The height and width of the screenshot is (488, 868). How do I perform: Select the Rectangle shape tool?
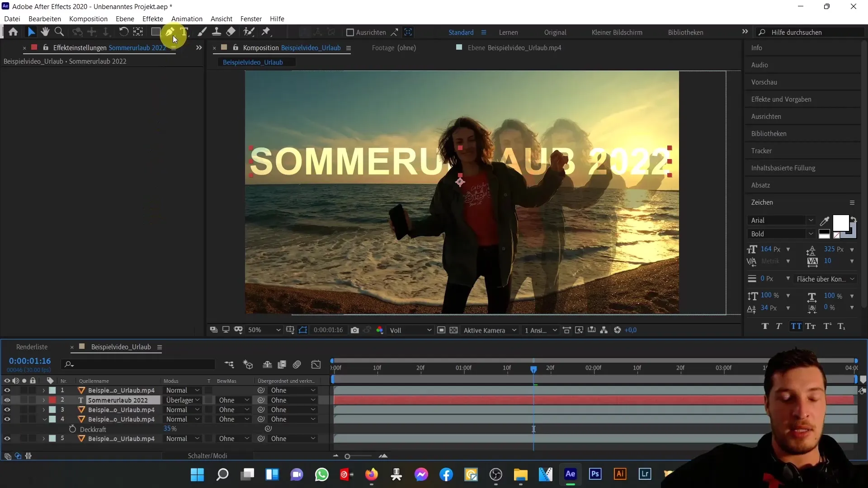point(156,32)
